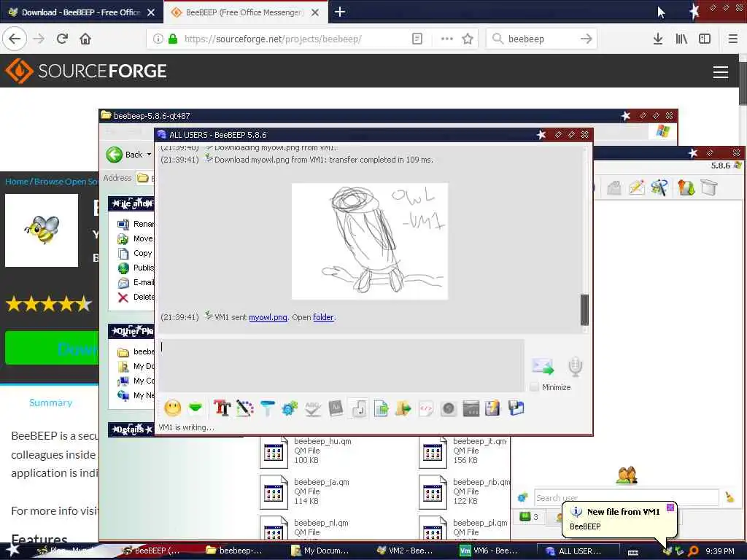Tick the Minimize checkbox in chat window
Image resolution: width=747 pixels, height=560 pixels.
click(x=535, y=387)
